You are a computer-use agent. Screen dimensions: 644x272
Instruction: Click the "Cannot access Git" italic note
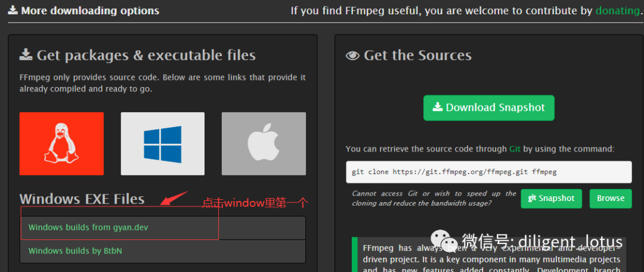(x=434, y=198)
